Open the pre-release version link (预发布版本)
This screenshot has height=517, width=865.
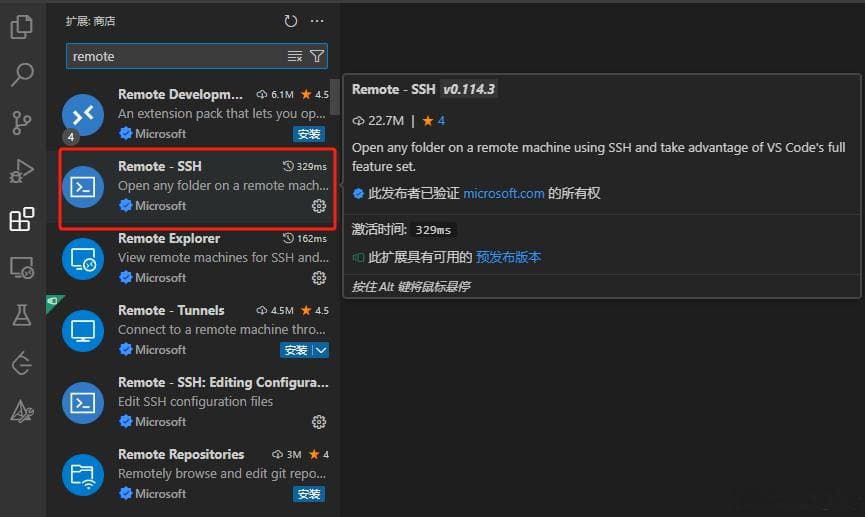(x=508, y=257)
